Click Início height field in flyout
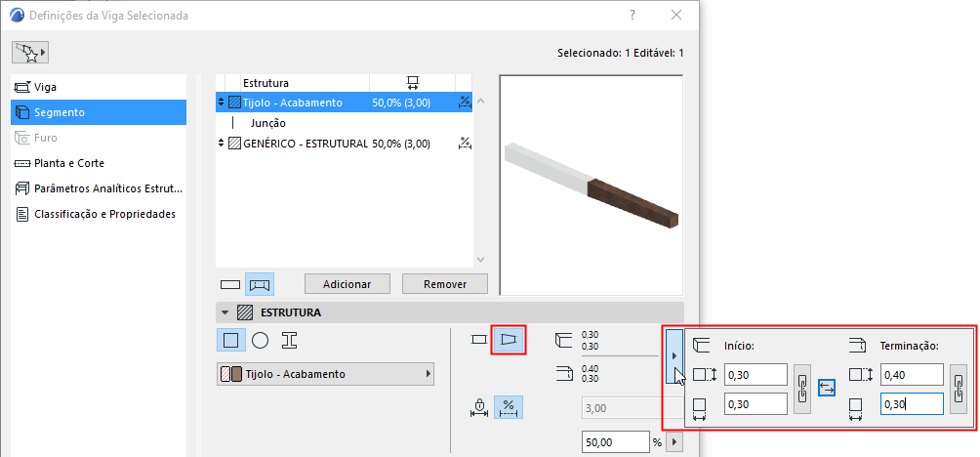 [755, 375]
